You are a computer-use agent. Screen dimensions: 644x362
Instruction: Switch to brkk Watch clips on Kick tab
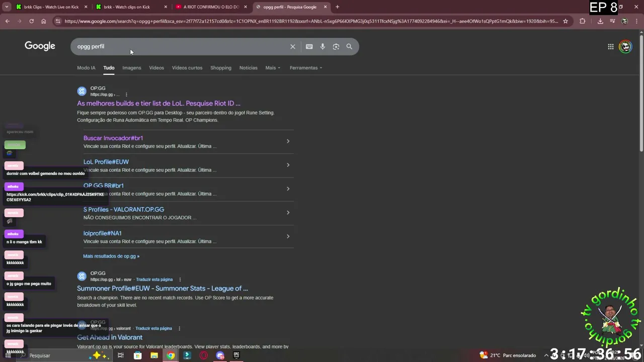click(x=131, y=7)
